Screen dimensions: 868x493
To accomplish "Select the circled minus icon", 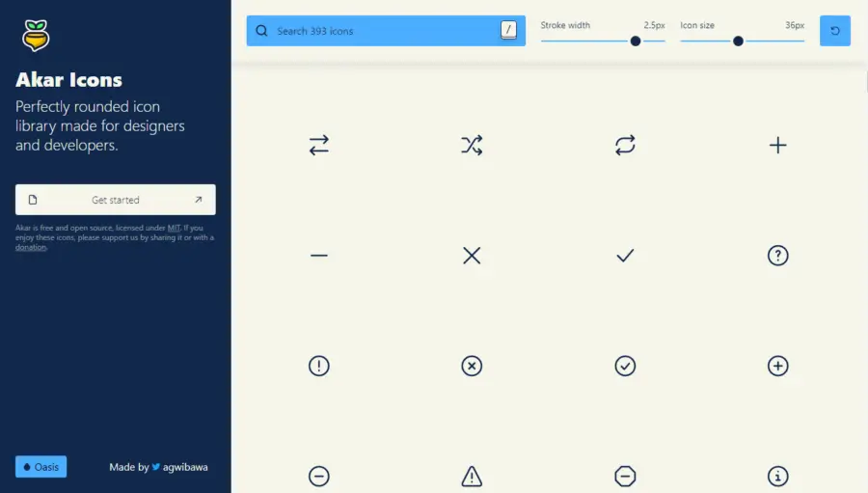I will pos(319,476).
